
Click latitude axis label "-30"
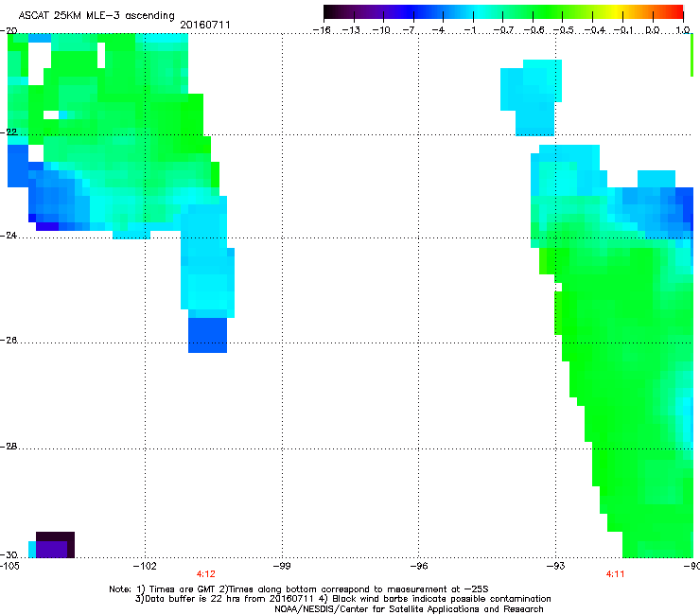tap(9, 554)
